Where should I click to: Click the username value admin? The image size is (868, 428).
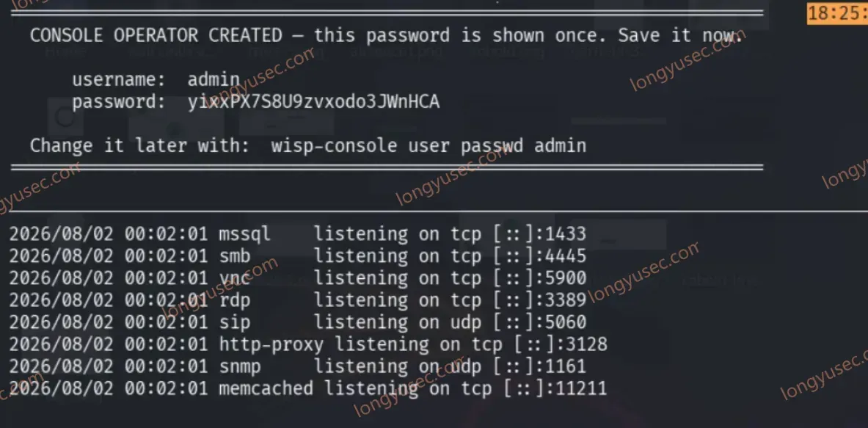(214, 80)
